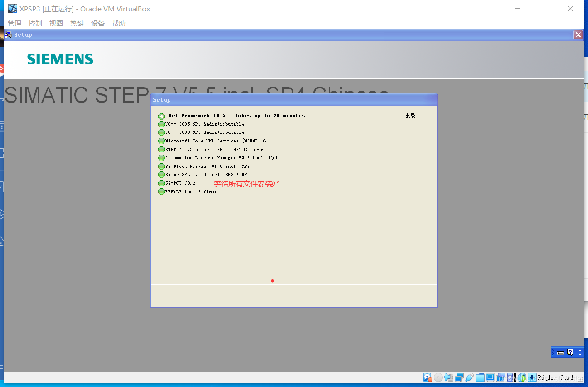
Task: Click the mouse integration status icon
Action: (522, 377)
